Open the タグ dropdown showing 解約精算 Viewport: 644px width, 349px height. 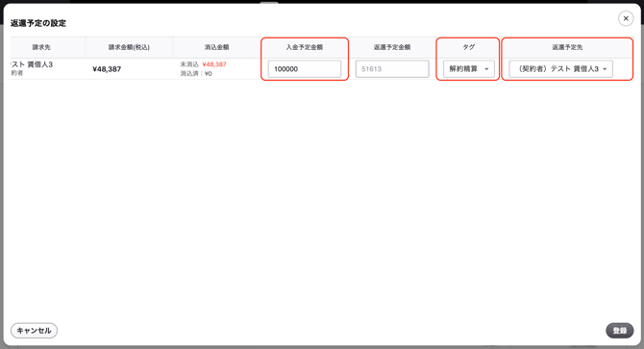point(469,69)
